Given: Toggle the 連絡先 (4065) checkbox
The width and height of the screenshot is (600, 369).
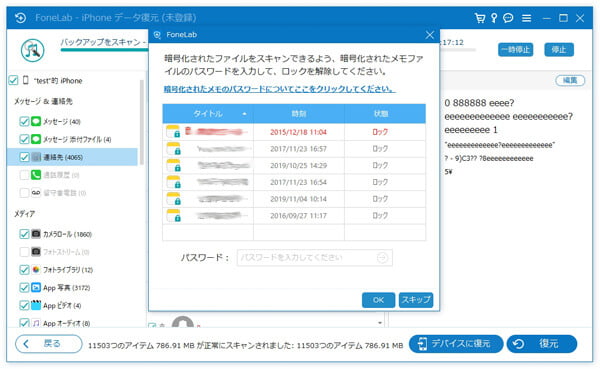Looking at the screenshot, I should (24, 157).
